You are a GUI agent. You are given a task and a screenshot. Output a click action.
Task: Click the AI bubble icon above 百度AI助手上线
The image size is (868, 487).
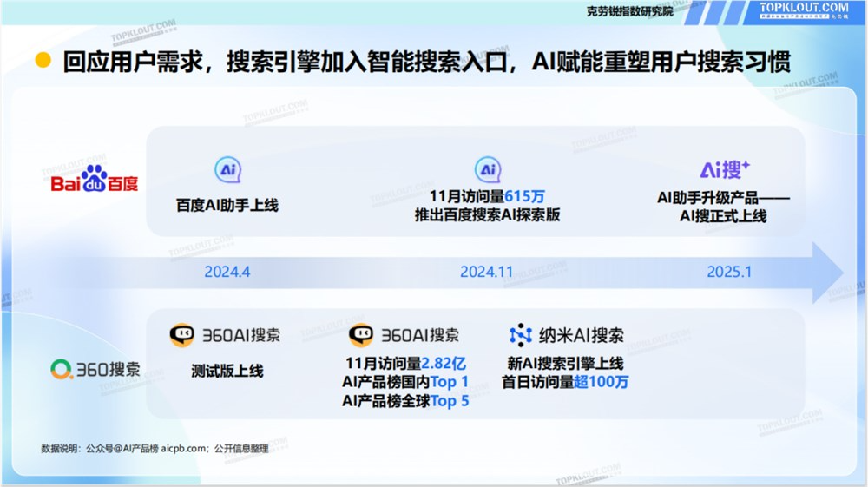pos(227,170)
